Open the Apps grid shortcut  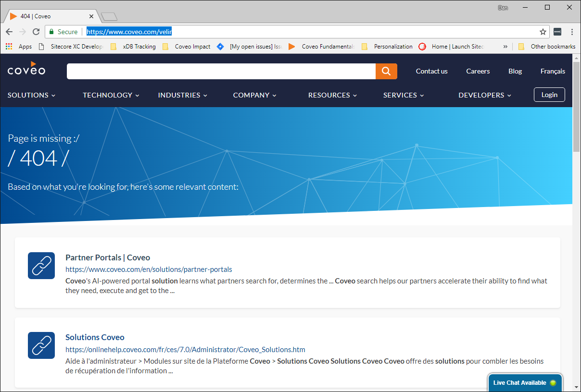19,47
